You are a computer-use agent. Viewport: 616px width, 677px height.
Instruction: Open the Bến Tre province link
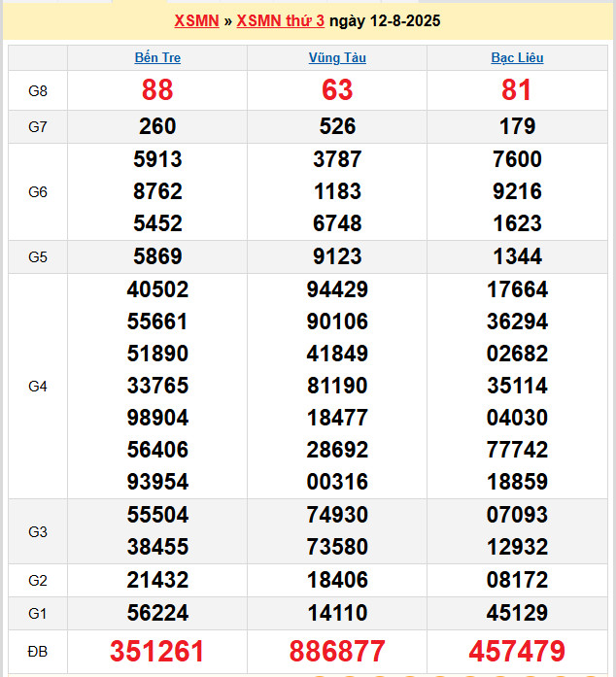pyautogui.click(x=157, y=57)
